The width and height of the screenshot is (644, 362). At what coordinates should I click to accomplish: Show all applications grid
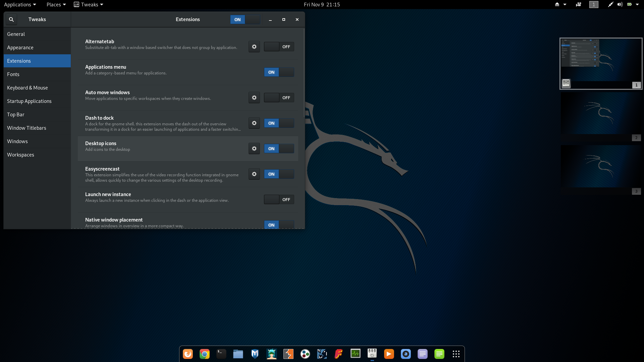click(x=456, y=354)
